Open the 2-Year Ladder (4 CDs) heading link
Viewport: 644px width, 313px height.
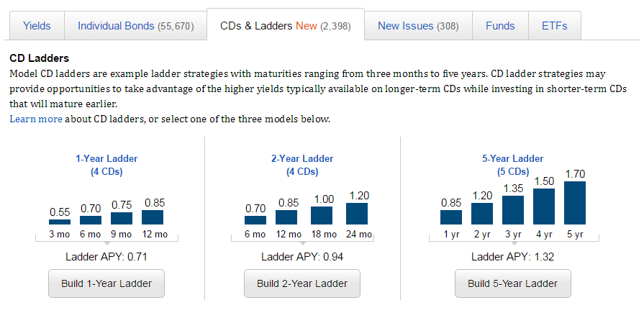(x=302, y=165)
